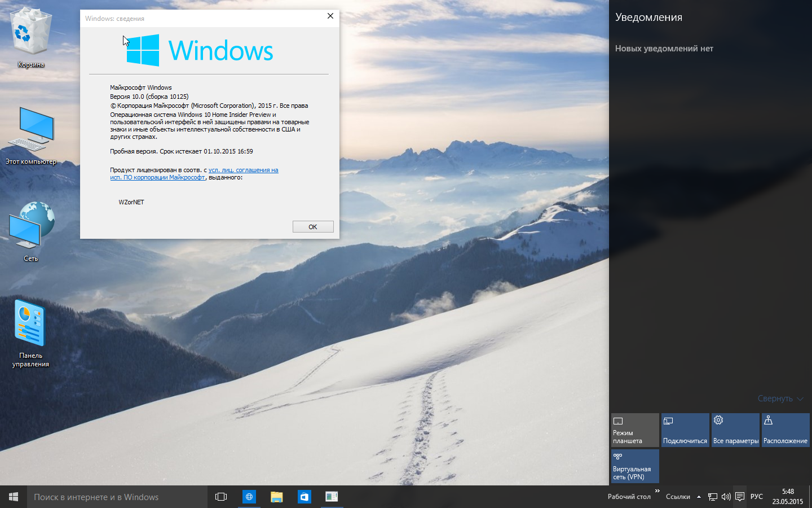
Task: Click the Windows: сведения title bar text
Action: [x=114, y=19]
